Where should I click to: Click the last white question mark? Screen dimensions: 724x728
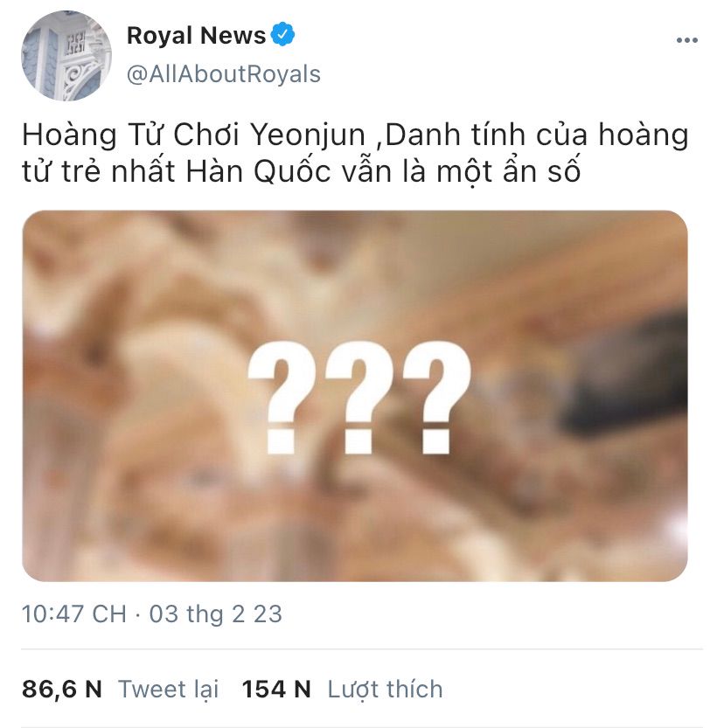point(437,398)
